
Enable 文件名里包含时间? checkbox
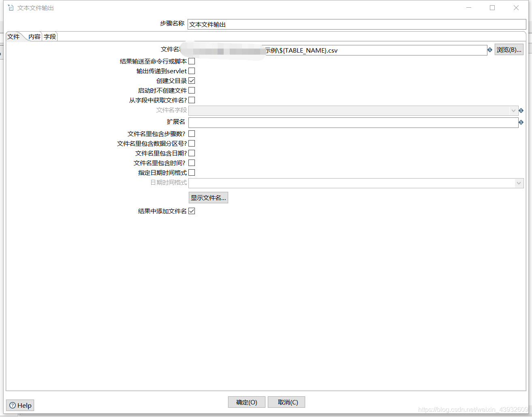(x=192, y=163)
